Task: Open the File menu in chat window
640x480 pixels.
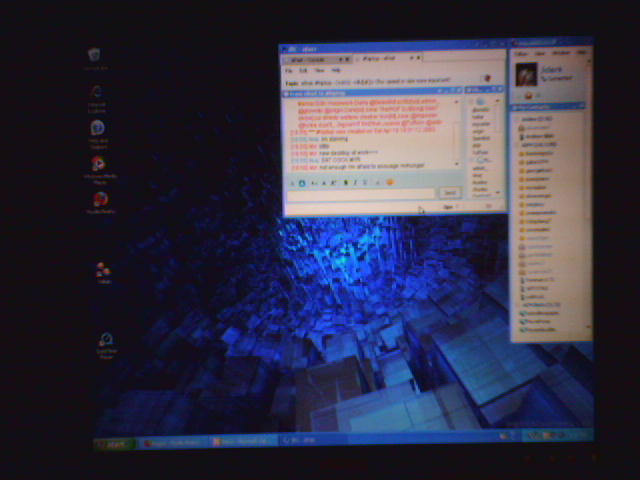Action: point(289,70)
